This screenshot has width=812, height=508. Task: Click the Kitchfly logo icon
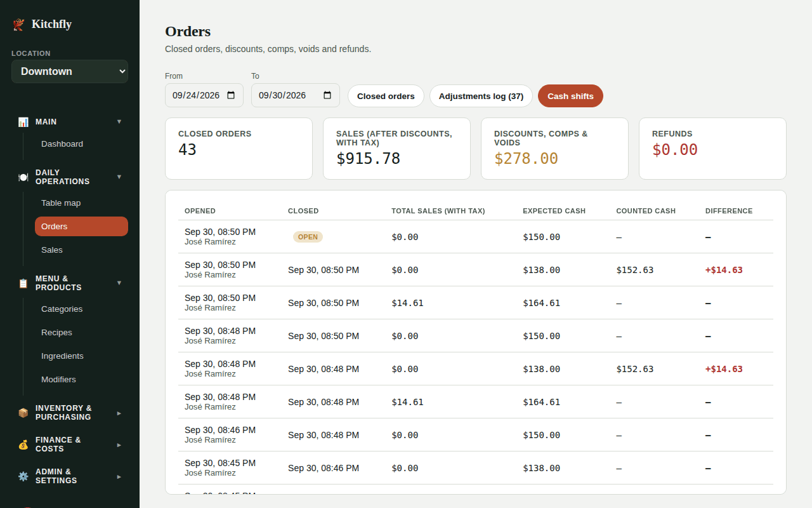coord(19,24)
